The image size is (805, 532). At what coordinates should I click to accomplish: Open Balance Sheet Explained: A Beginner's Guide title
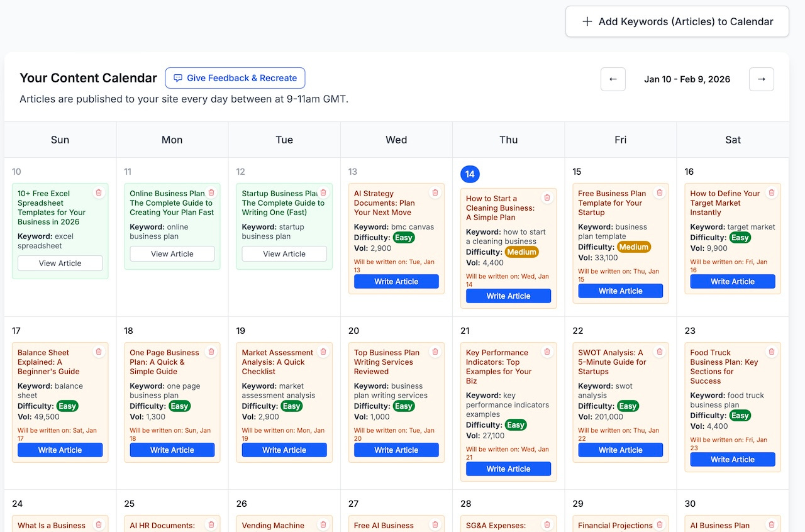click(x=48, y=362)
